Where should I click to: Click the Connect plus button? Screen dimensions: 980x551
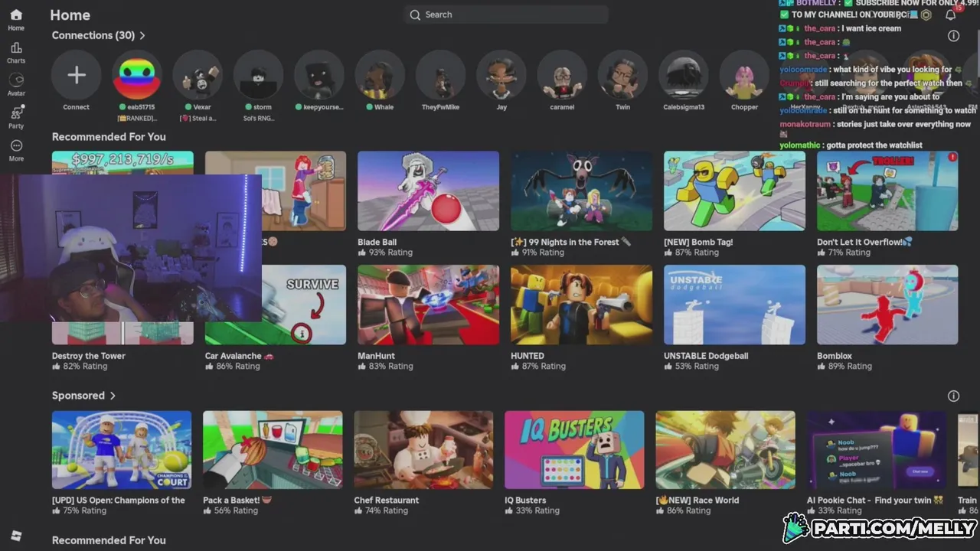tap(76, 75)
